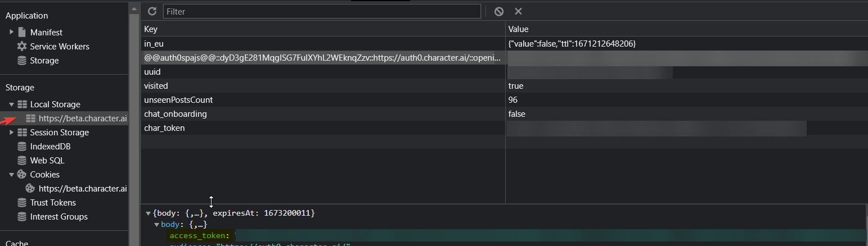Select the @@auth0spajs@@ key row
Viewport: 868px width, 246px height.
coord(323,58)
